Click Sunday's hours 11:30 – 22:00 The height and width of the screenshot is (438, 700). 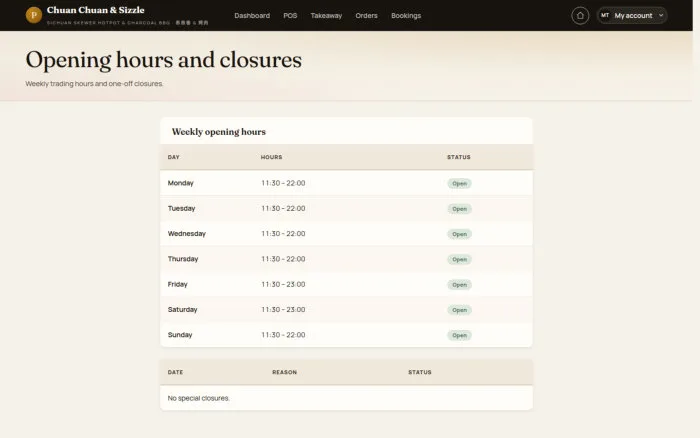pos(283,335)
